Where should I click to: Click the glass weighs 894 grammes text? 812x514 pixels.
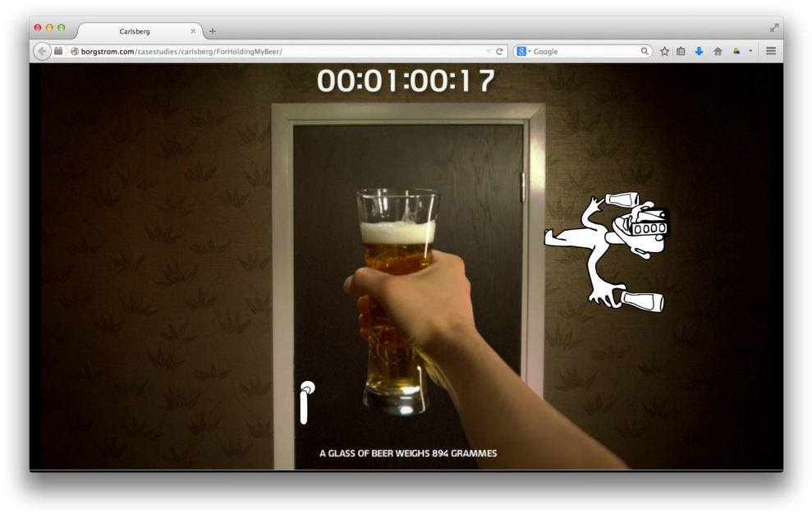408,452
